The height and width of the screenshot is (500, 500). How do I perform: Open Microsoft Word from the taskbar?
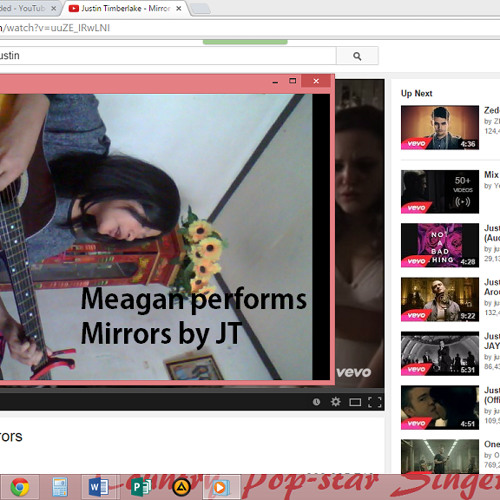coord(99,487)
